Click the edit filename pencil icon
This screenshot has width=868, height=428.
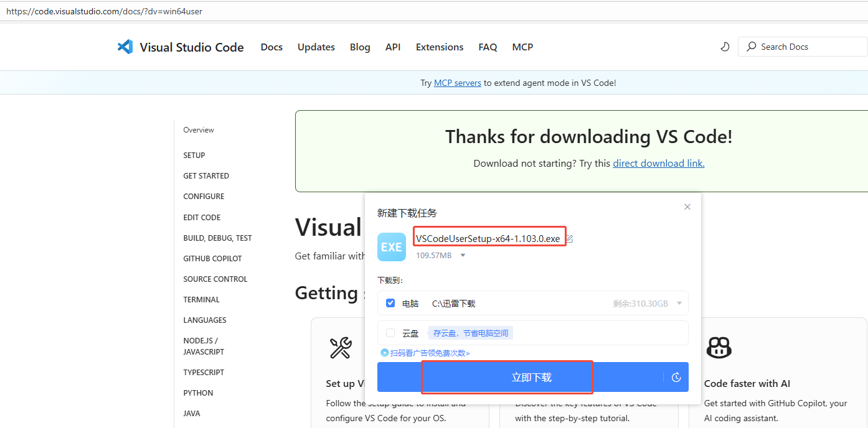[x=569, y=239]
